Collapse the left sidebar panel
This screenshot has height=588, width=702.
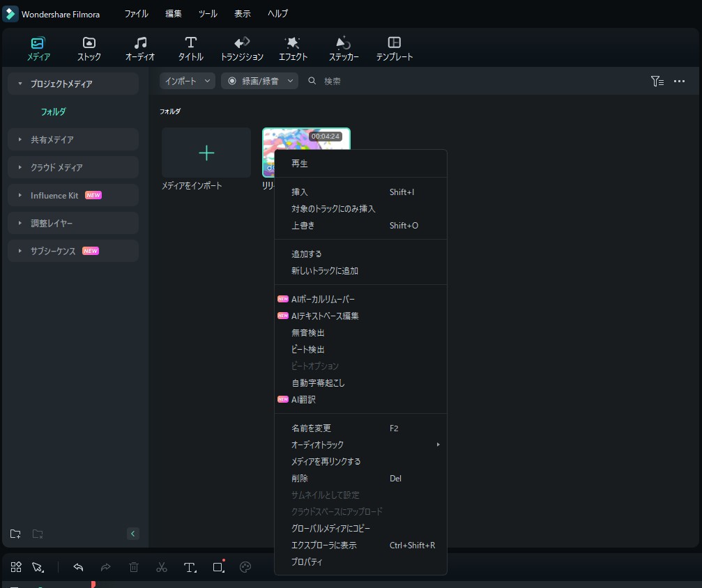pos(133,534)
